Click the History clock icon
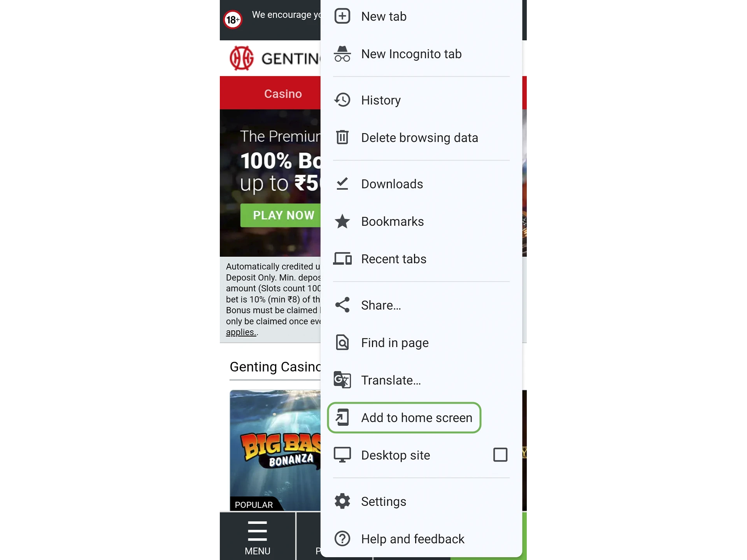The height and width of the screenshot is (560, 747). tap(342, 100)
